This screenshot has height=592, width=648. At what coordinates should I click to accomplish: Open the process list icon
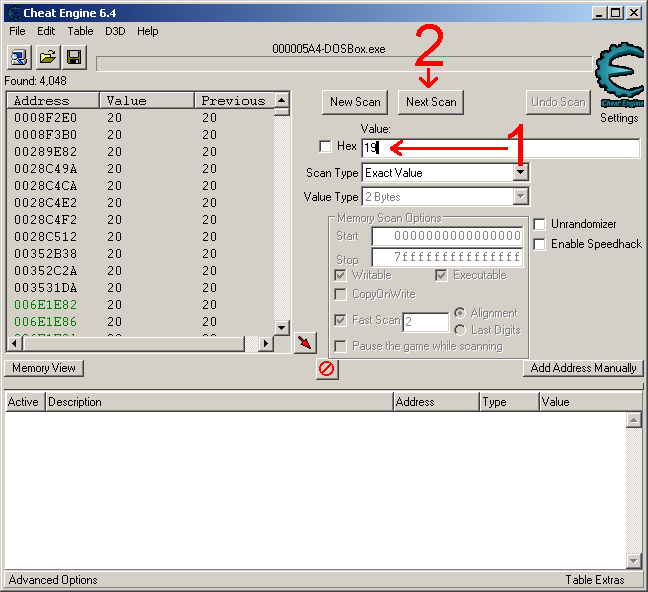tap(19, 57)
